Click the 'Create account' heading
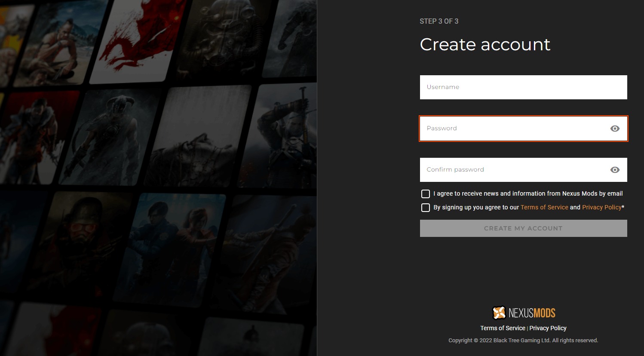The image size is (644, 356). pos(485,44)
